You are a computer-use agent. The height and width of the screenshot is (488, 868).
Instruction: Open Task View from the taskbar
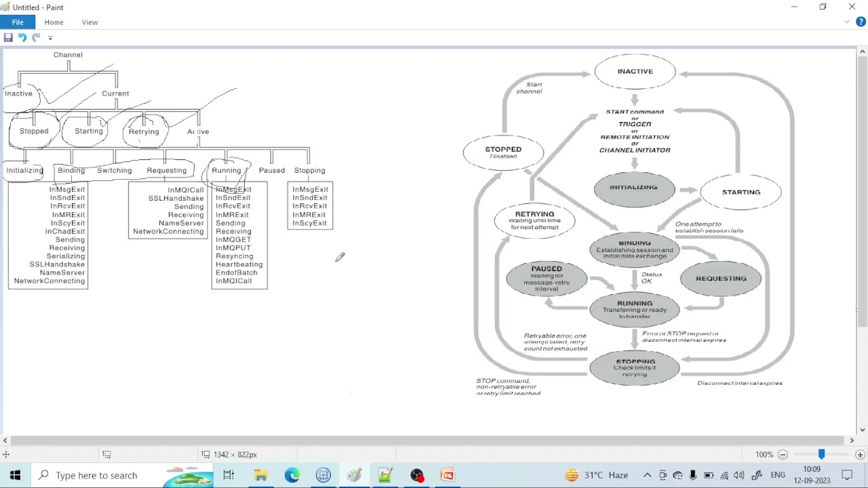tap(229, 475)
